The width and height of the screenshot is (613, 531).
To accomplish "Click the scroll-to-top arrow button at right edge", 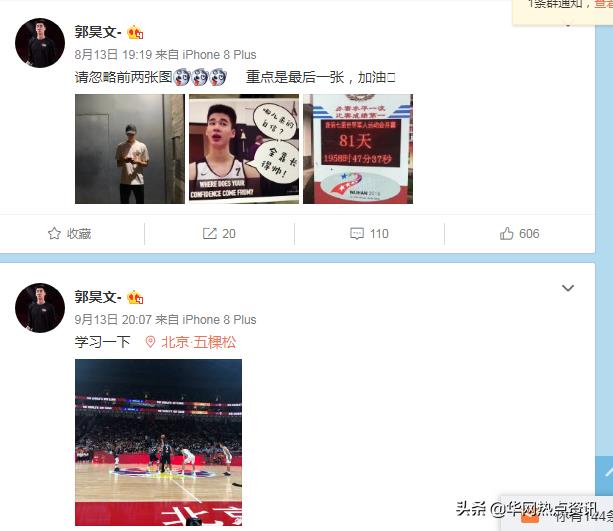I will point(604,475).
